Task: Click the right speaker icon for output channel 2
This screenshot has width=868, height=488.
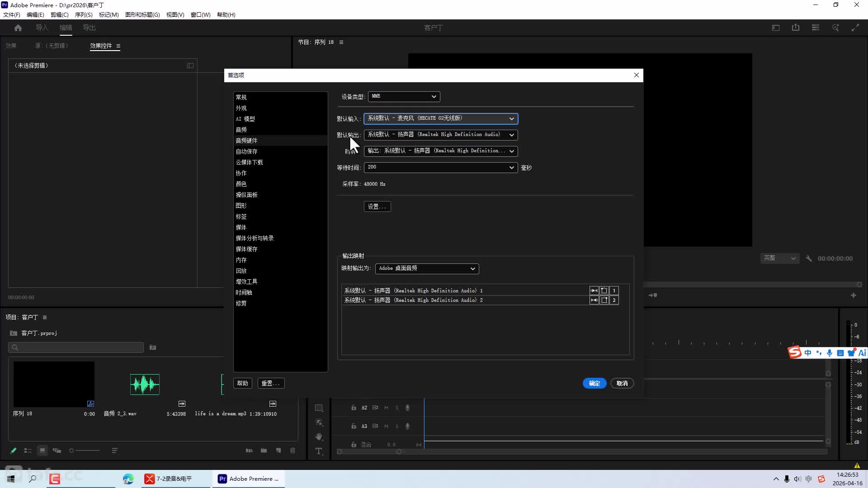Action: pyautogui.click(x=594, y=300)
